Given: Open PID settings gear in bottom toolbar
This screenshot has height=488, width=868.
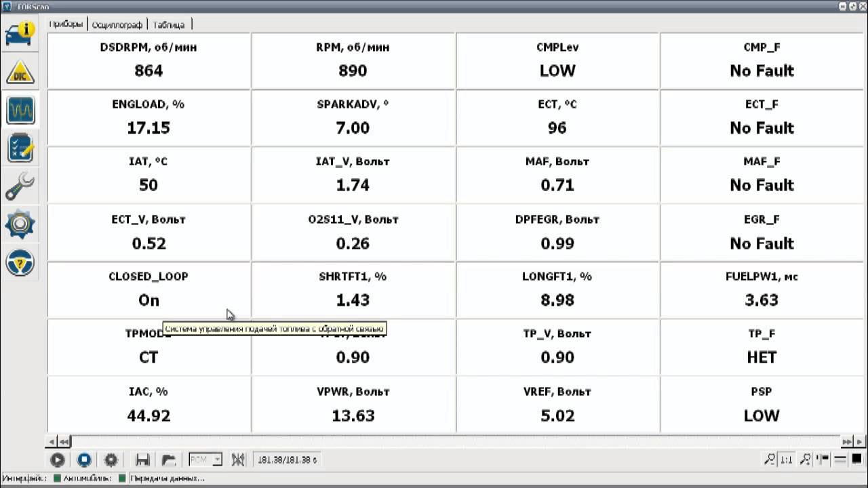Looking at the screenshot, I should pyautogui.click(x=111, y=460).
